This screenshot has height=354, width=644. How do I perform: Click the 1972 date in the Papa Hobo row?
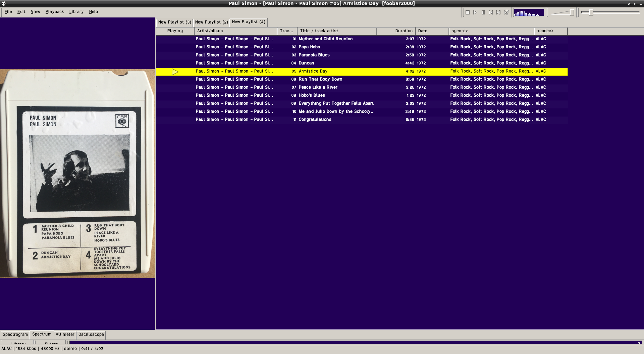[421, 47]
